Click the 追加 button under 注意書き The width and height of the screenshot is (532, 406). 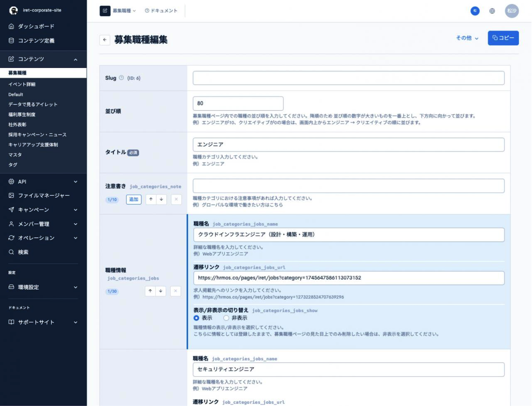coord(133,199)
